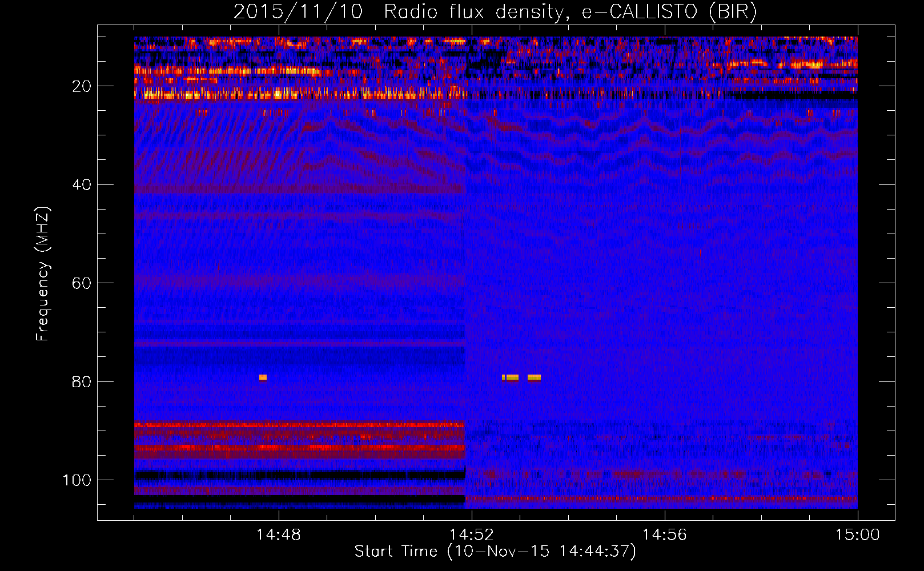Click the '14:56' time tick label
The image size is (924, 571).
[664, 535]
